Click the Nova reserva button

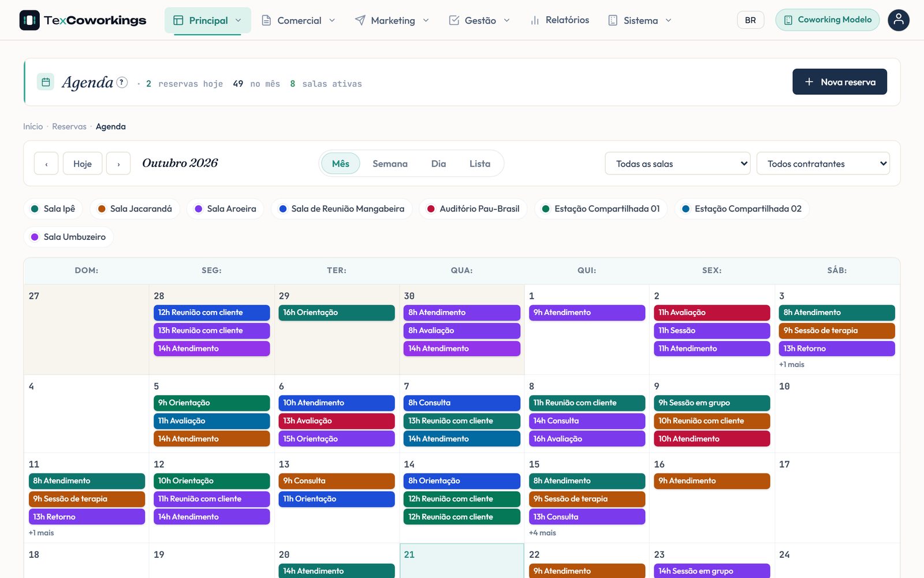click(x=840, y=82)
